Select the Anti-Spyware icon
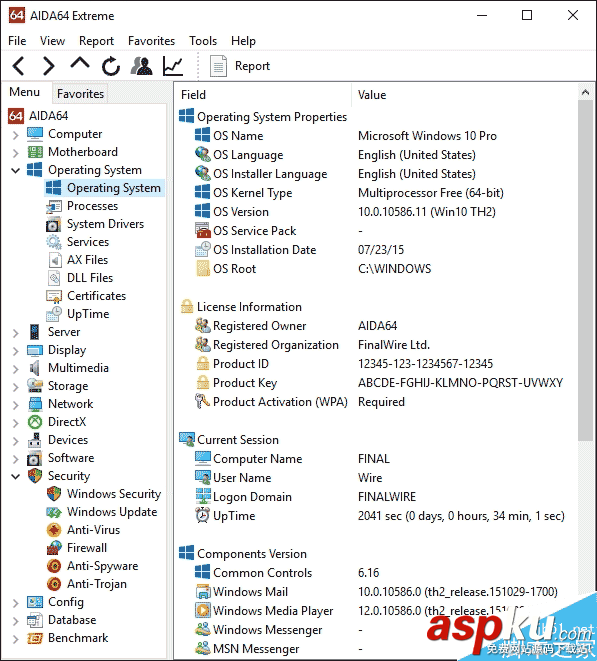This screenshot has height=661, width=597. 54,566
